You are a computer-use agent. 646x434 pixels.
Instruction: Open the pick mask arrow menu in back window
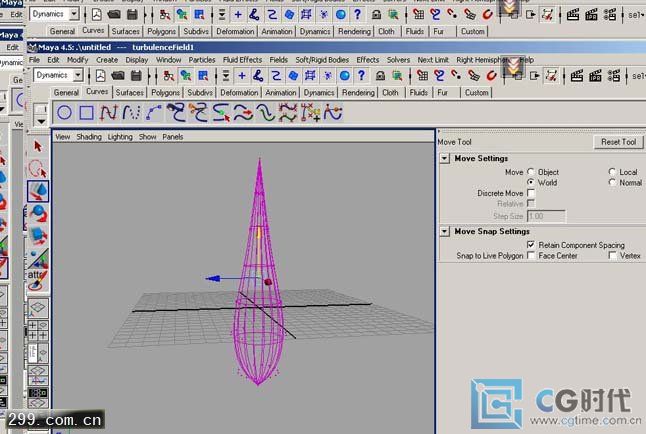(222, 15)
